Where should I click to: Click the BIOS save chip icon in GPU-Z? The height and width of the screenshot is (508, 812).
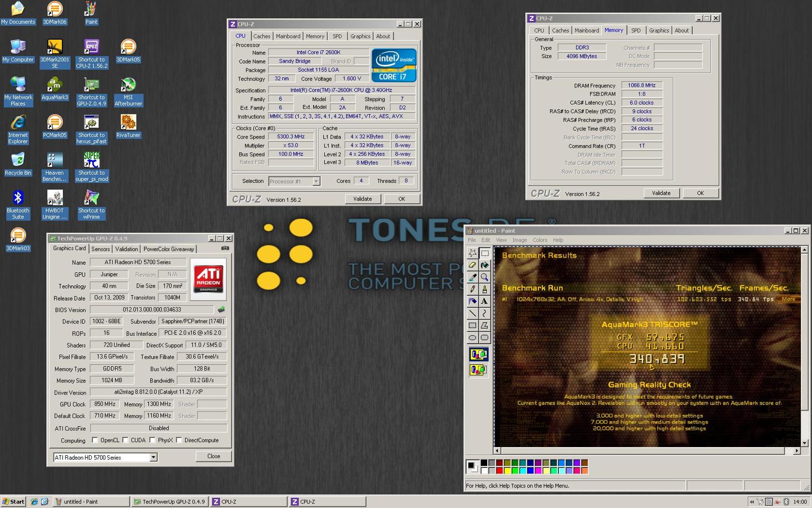(x=221, y=309)
